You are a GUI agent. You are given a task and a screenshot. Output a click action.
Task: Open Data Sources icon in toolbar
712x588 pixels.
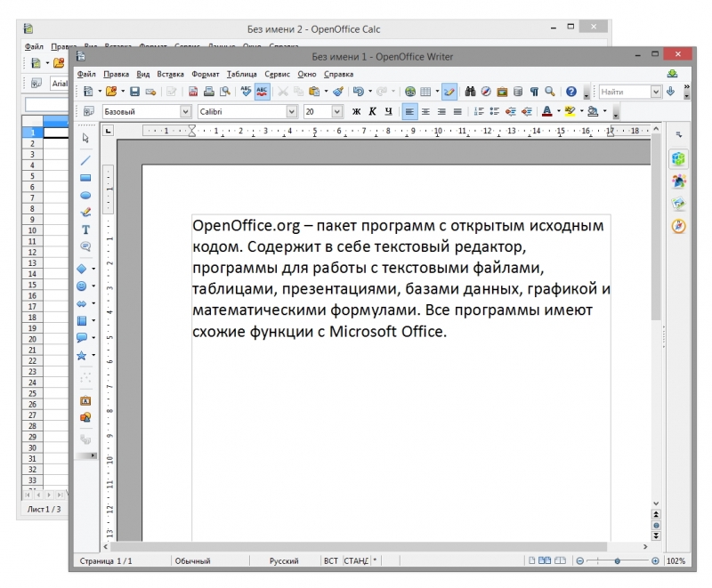click(518, 92)
